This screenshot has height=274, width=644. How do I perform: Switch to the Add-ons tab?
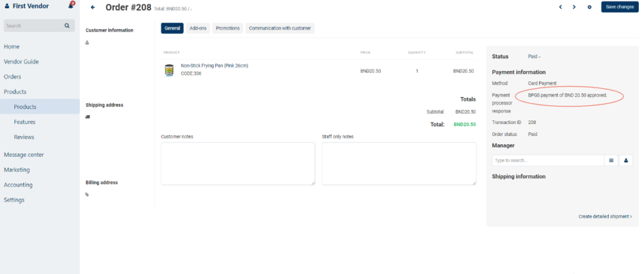coord(198,28)
